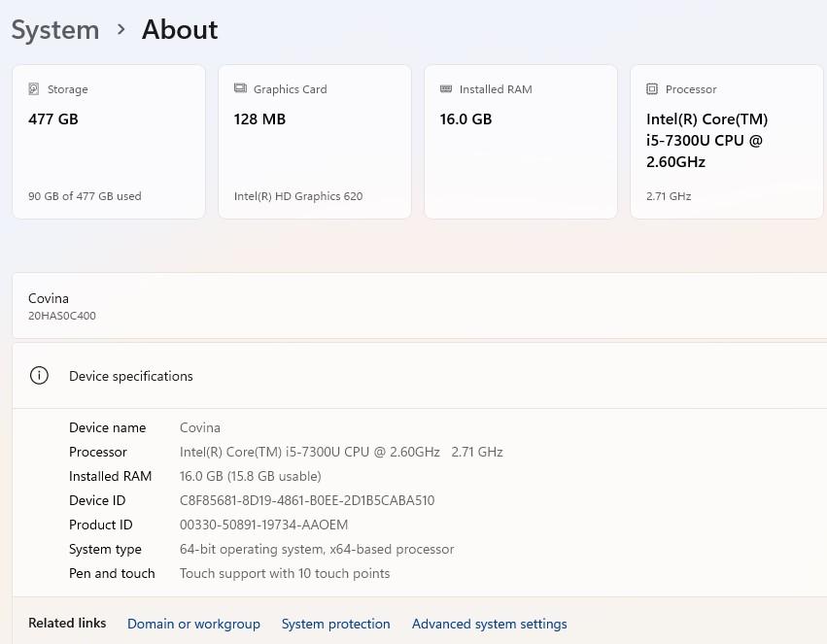Click the Device ID value C8F85681-8D19
Viewport: 827px width, 644px height.
click(x=307, y=500)
